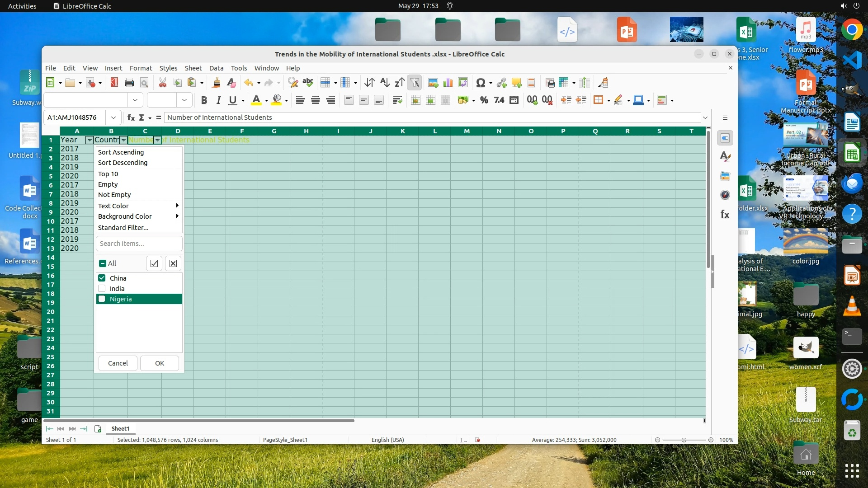Open the Navigator sidebar panel

[725, 195]
